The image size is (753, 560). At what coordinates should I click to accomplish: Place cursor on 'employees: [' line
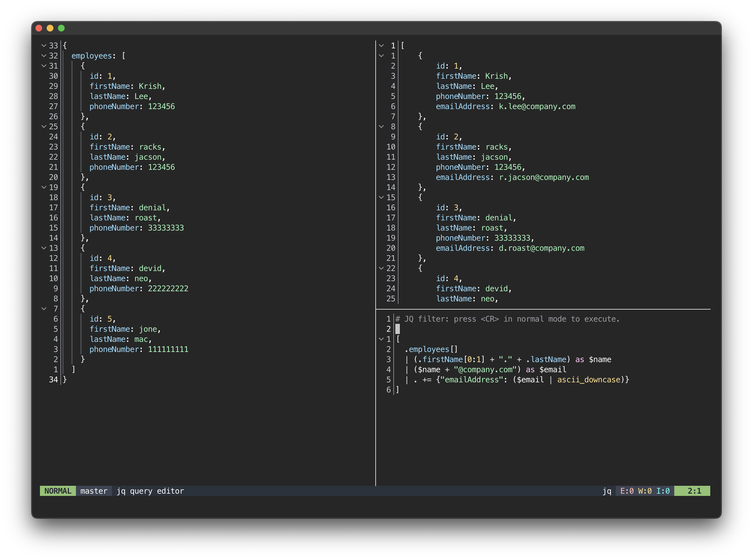[98, 56]
